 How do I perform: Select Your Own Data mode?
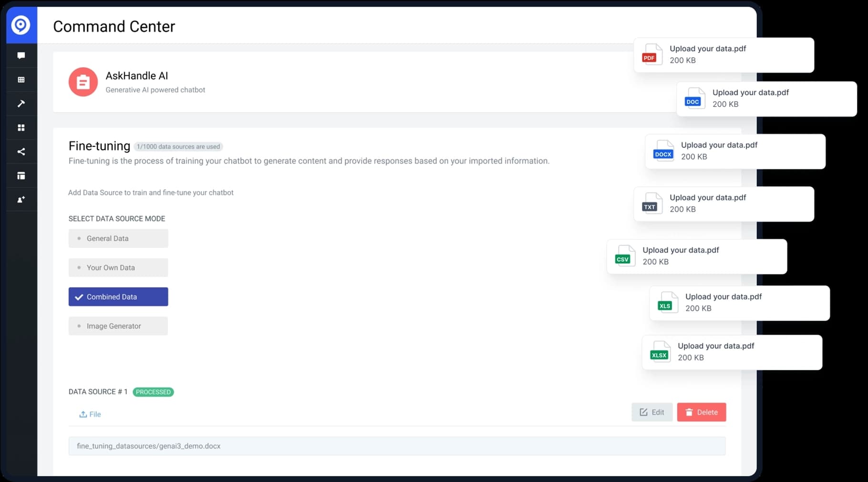click(x=118, y=267)
